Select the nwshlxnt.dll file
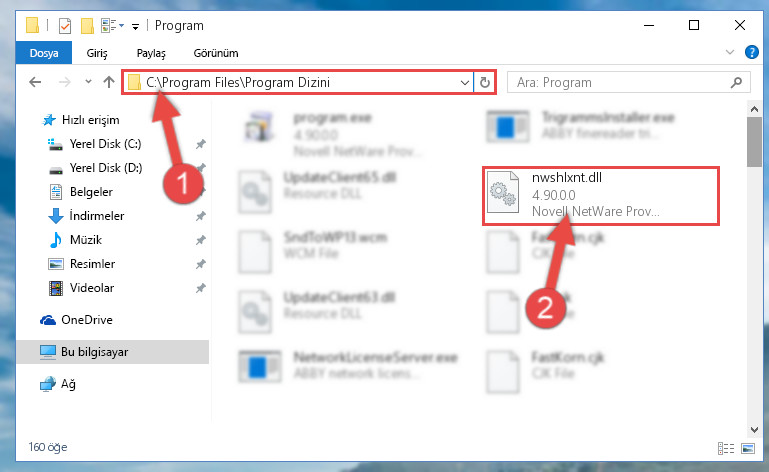Viewport: 769px width, 472px height. tap(600, 196)
